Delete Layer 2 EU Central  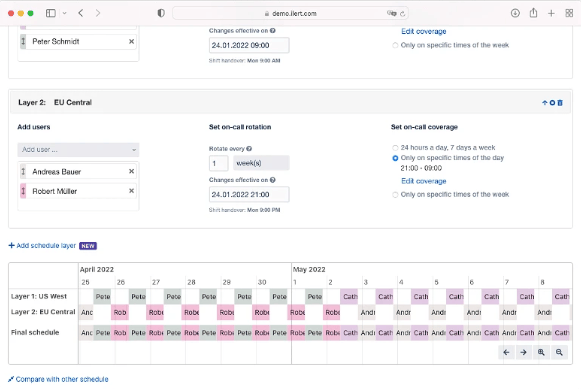pos(560,103)
